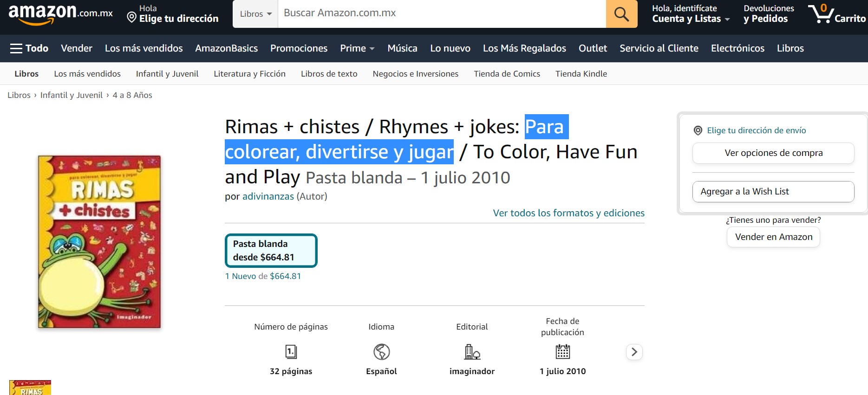Click the Español language value
Image resolution: width=868 pixels, height=395 pixels.
[x=382, y=371]
